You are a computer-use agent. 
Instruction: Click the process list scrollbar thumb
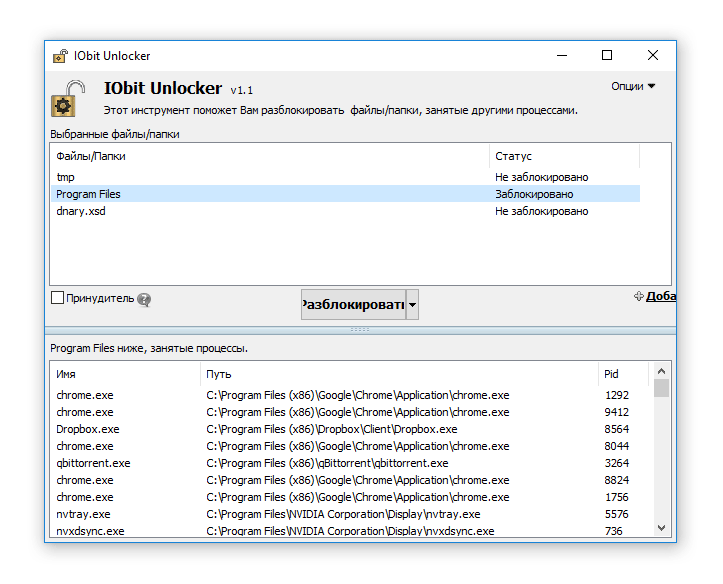[x=661, y=388]
